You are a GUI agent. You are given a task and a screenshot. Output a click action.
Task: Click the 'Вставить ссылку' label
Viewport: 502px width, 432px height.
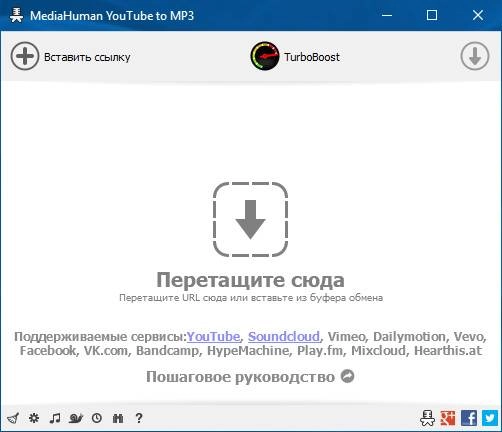pos(87,57)
